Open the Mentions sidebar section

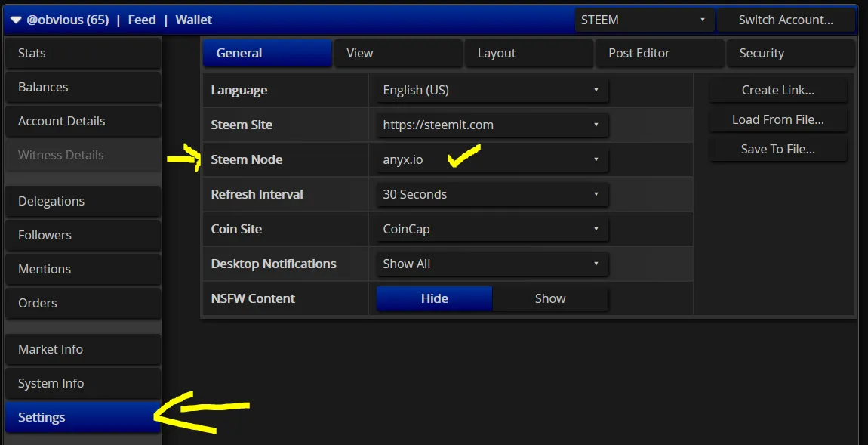[83, 269]
